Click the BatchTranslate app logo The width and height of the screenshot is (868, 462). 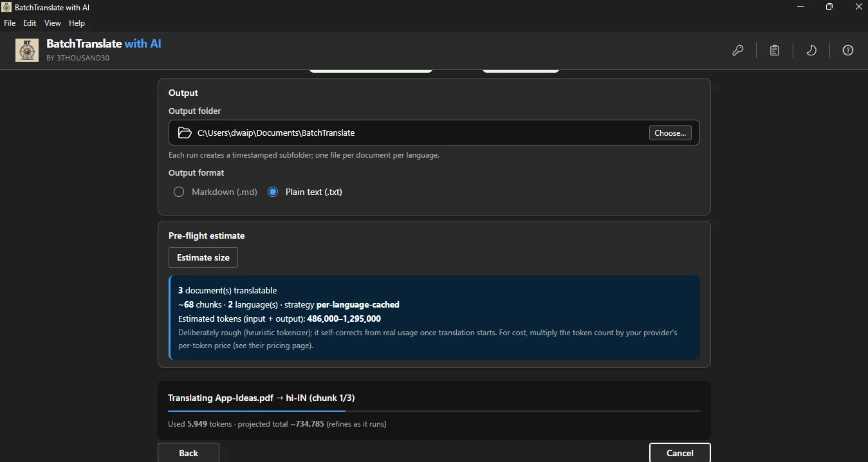(x=27, y=50)
